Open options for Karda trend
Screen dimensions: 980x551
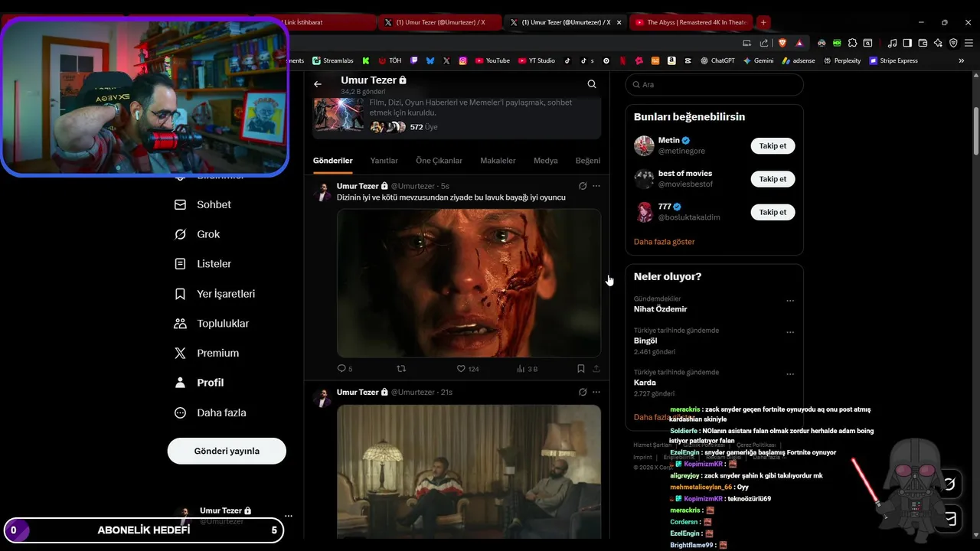click(790, 374)
